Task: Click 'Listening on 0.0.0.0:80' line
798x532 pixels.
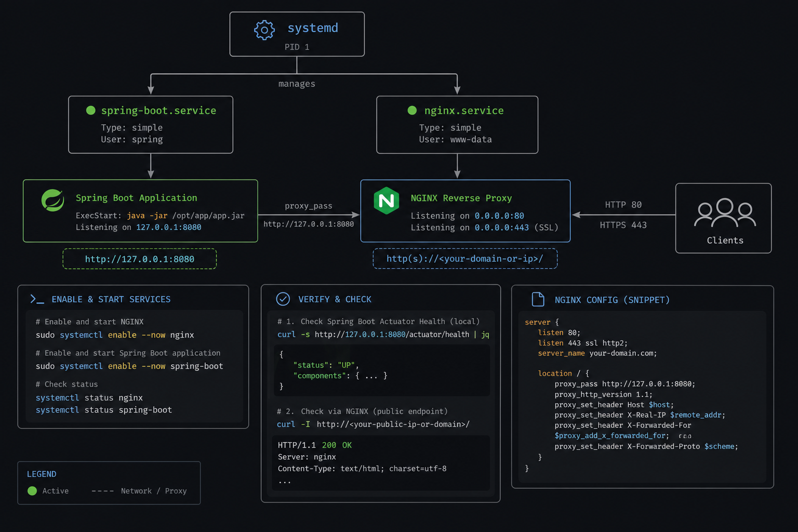Action: point(468,216)
